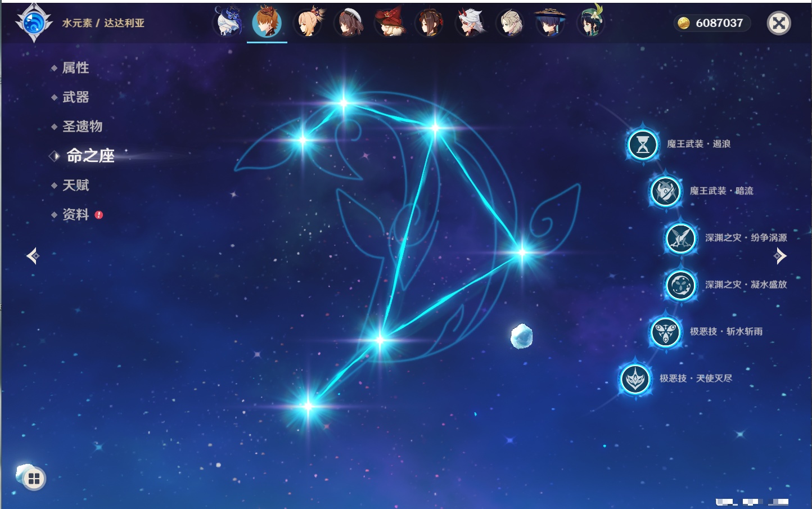Viewport: 812px width, 509px height.
Task: Click the 水元素 / 达达利亚 title text
Action: (103, 23)
